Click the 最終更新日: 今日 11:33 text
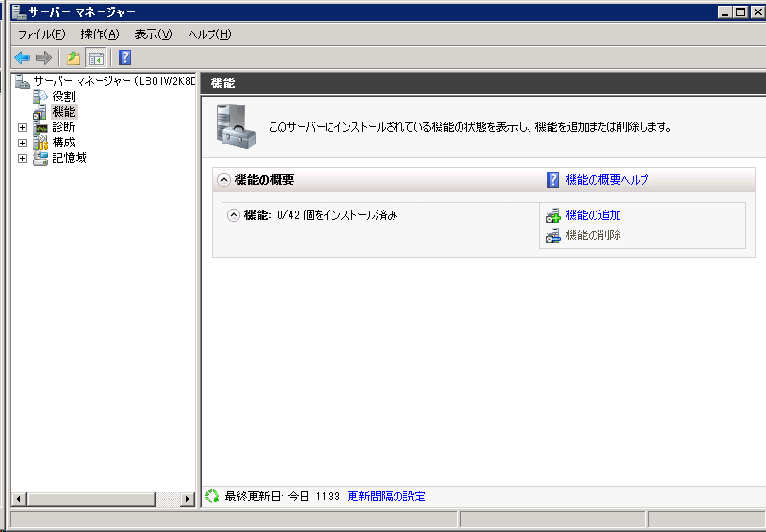This screenshot has height=532, width=766. [x=282, y=497]
